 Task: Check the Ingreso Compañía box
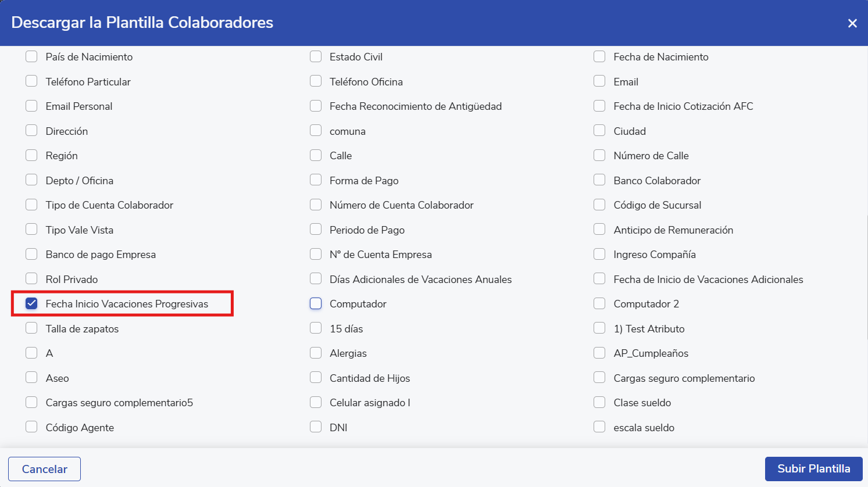599,254
